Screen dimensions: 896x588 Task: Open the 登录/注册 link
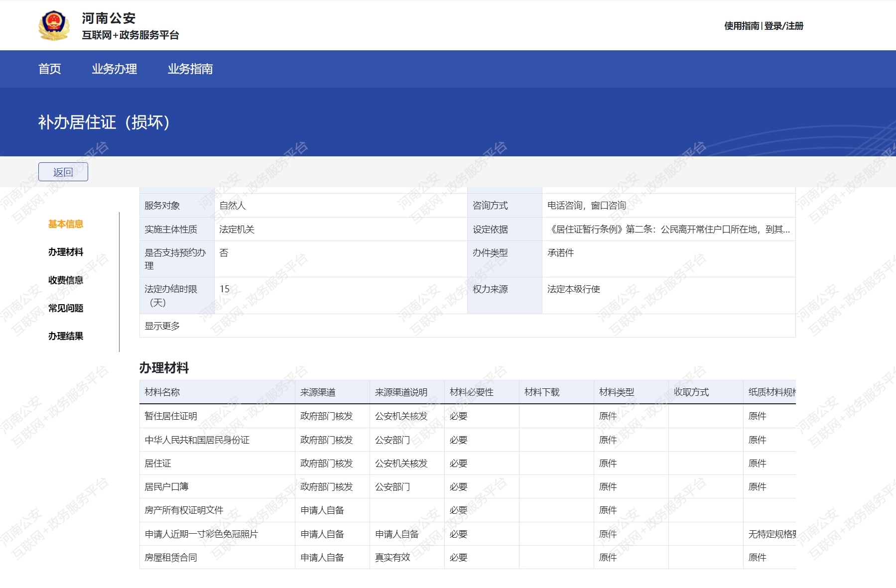(x=784, y=26)
